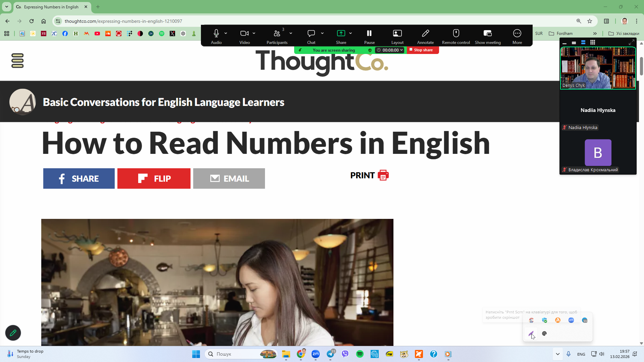The image size is (644, 362).
Task: Toggle gallery view in the participants panel
Action: (592, 42)
